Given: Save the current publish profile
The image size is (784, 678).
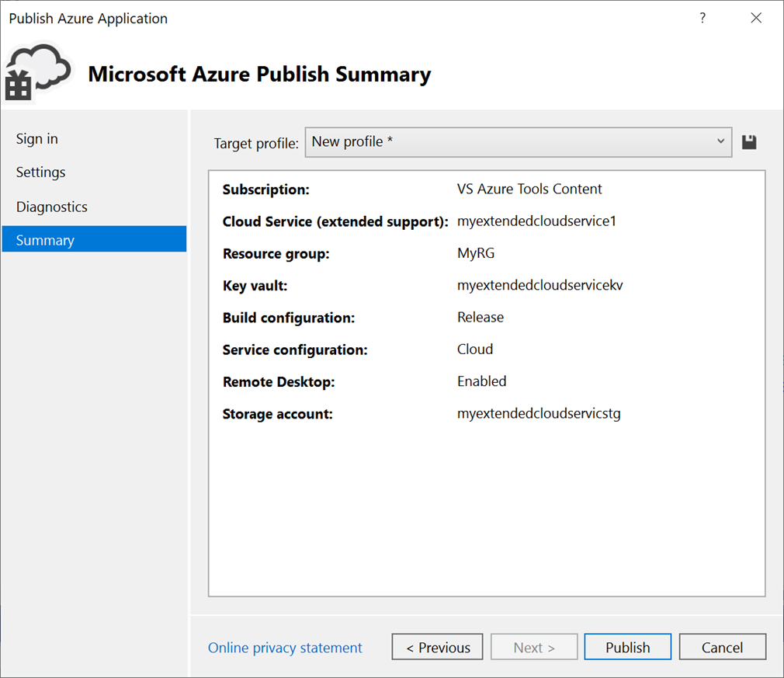Looking at the screenshot, I should coord(748,141).
